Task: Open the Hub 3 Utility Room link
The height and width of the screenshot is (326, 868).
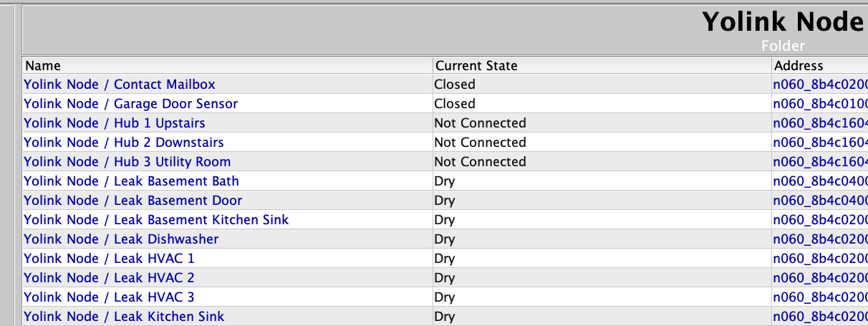Action: tap(127, 162)
